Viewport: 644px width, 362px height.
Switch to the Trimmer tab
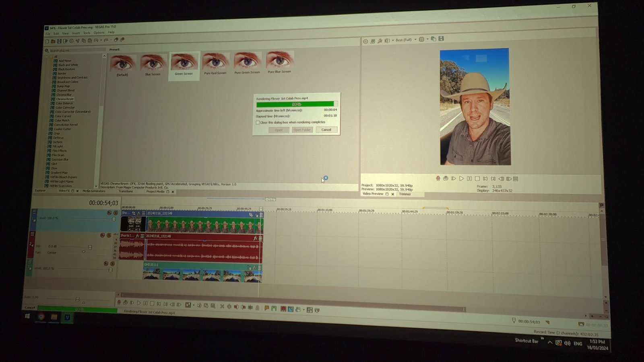coord(405,194)
